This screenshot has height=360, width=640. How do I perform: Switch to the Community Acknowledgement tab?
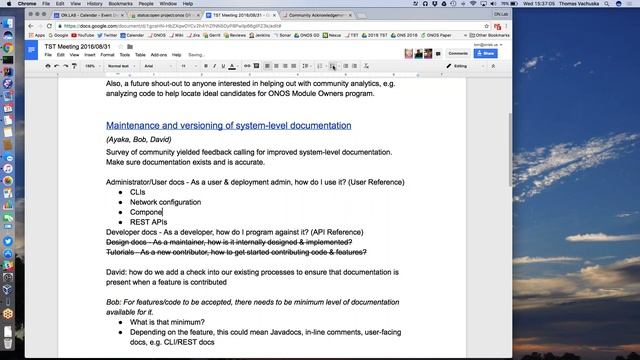tap(316, 15)
